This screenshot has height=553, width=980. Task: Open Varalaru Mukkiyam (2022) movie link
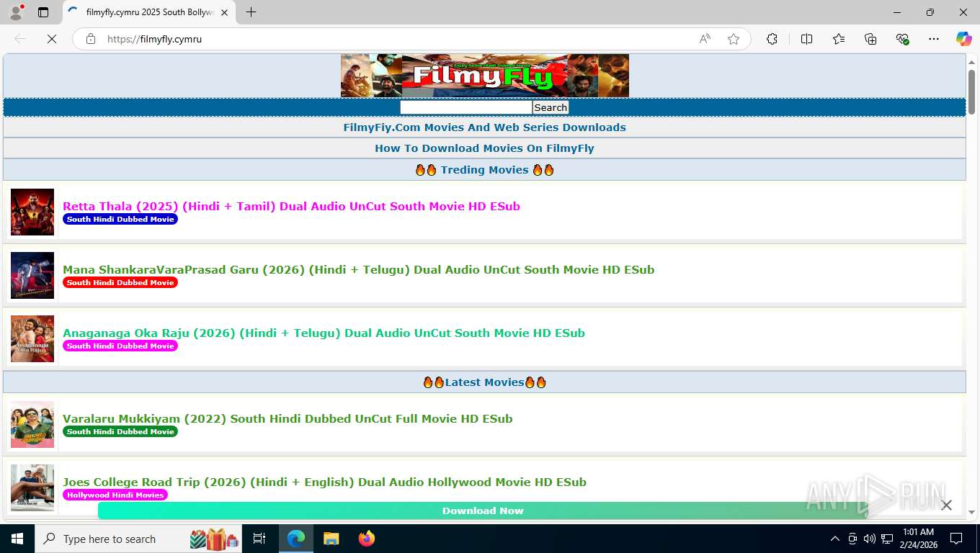pos(288,418)
